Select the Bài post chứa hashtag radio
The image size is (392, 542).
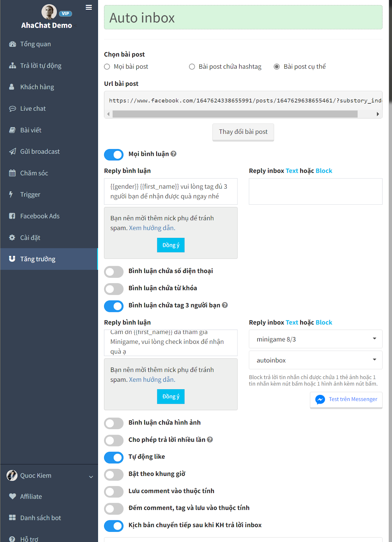pyautogui.click(x=192, y=67)
